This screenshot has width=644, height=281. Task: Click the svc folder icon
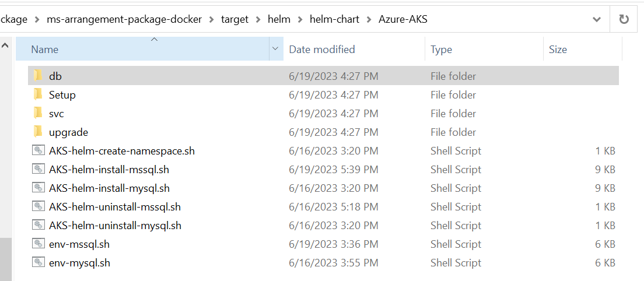(x=38, y=113)
